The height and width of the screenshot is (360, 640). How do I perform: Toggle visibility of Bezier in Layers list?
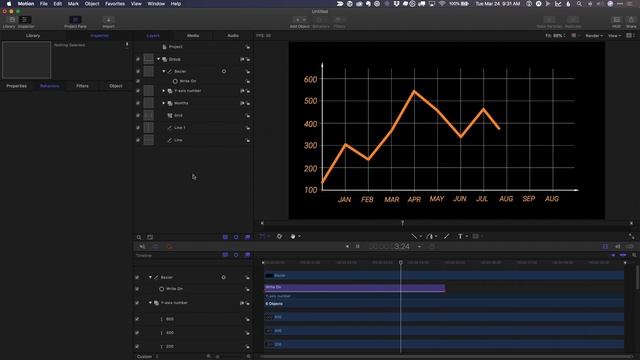coord(138,71)
